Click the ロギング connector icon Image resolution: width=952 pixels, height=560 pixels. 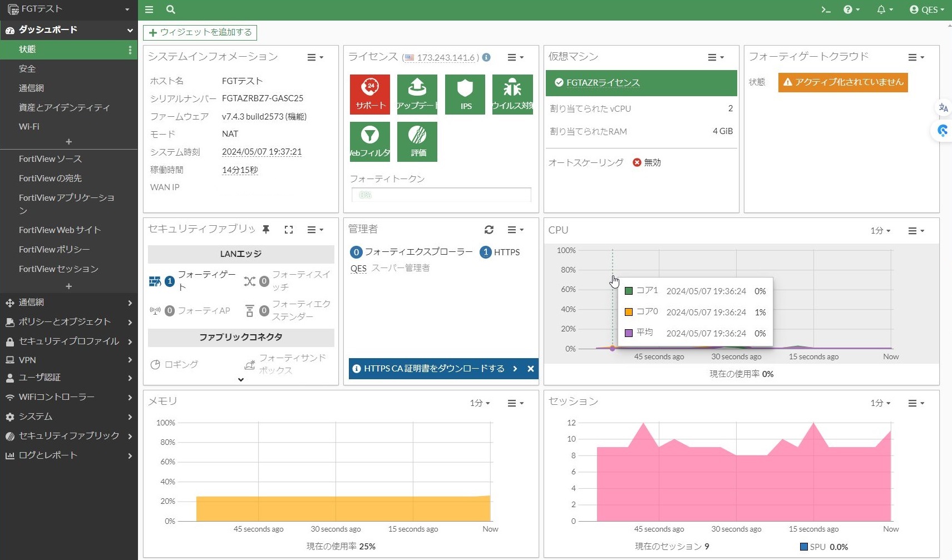click(x=155, y=365)
